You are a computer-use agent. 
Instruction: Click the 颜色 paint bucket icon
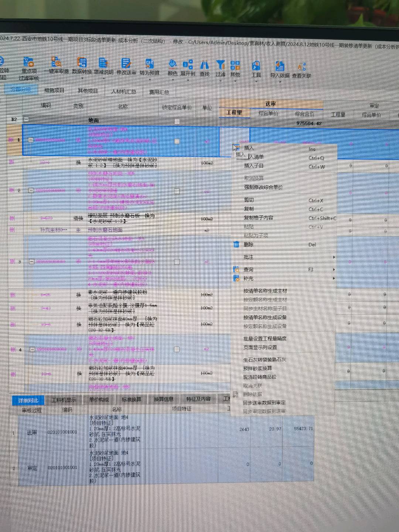click(173, 64)
